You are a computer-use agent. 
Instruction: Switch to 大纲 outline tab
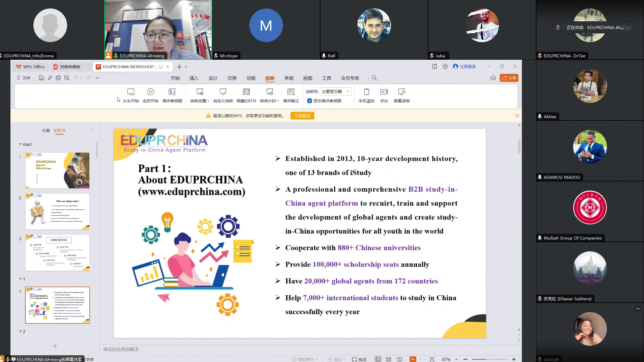[46, 130]
